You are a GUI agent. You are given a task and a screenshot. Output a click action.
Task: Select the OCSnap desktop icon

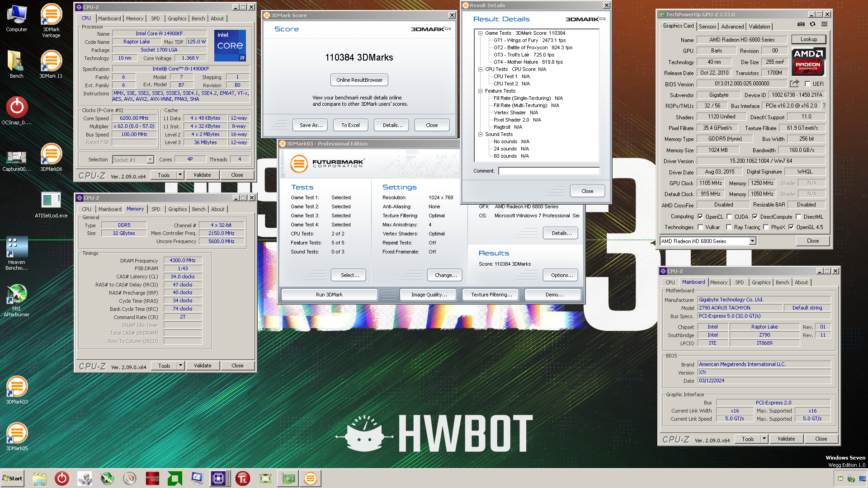(17, 111)
